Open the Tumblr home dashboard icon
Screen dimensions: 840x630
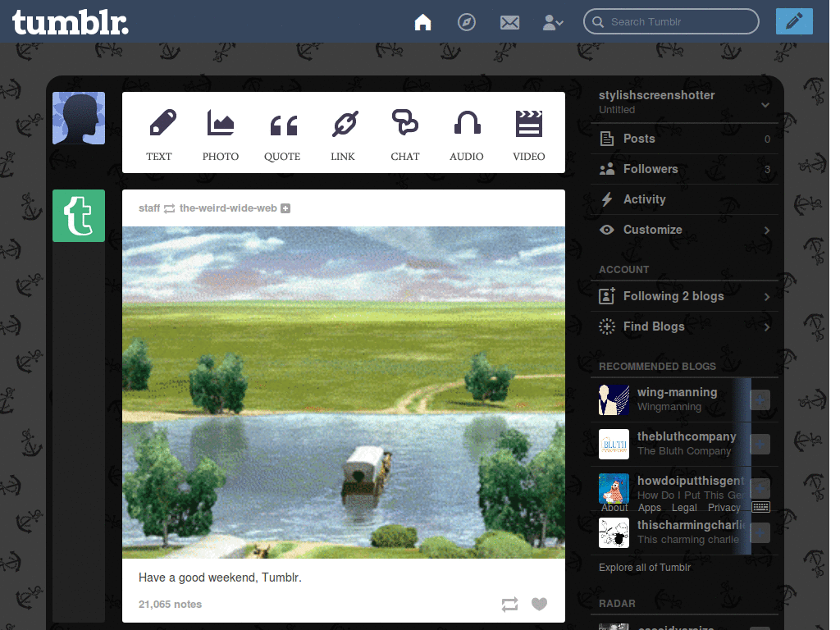tap(422, 22)
